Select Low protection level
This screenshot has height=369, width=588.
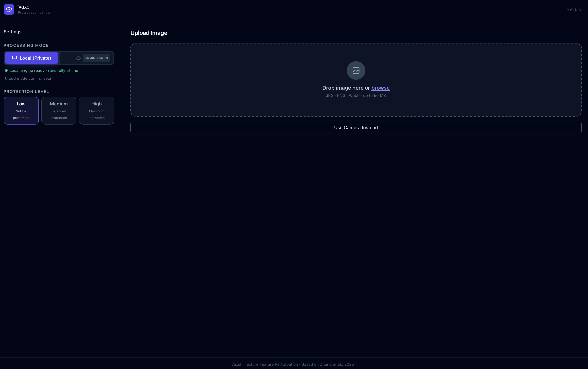click(x=21, y=111)
